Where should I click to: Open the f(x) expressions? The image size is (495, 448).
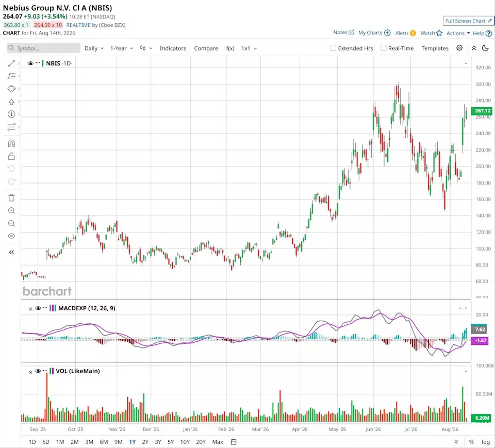coord(230,48)
